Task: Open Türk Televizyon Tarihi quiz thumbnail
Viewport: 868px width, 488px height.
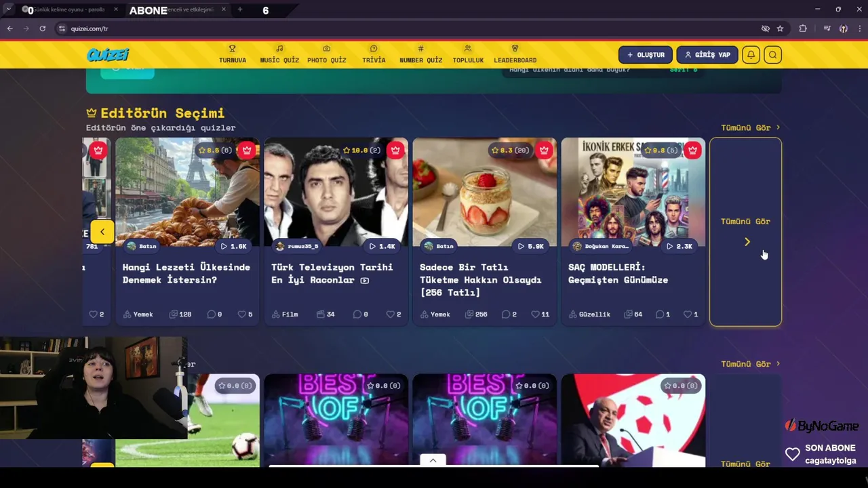Action: [336, 192]
